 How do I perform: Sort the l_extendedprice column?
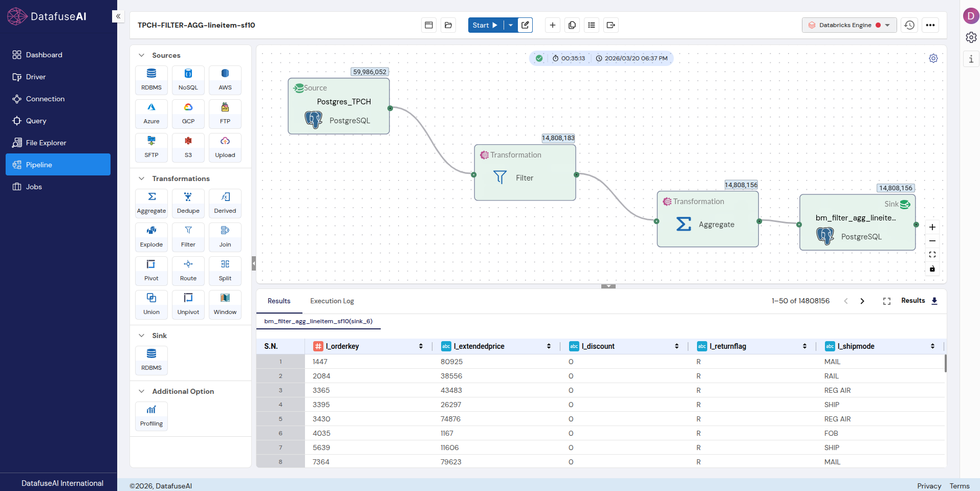549,346
